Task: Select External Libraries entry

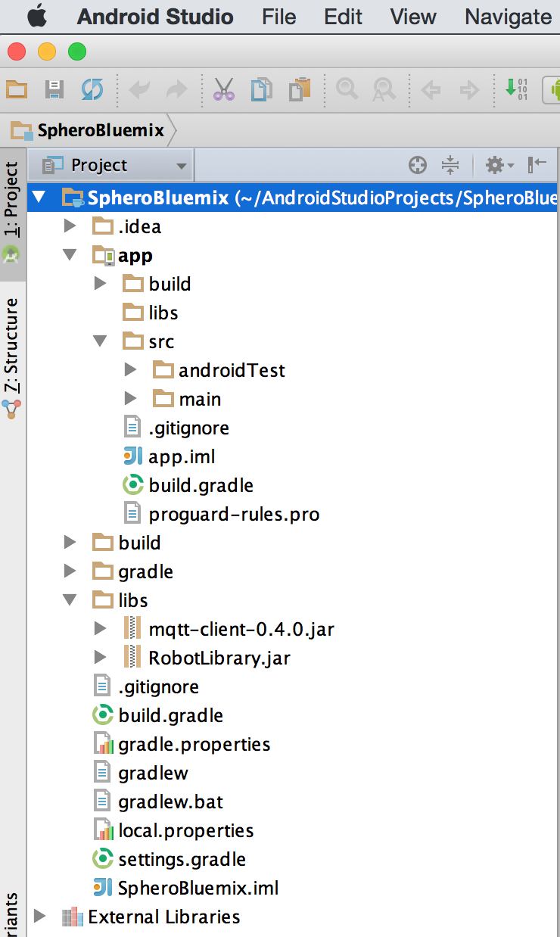Action: tap(151, 917)
